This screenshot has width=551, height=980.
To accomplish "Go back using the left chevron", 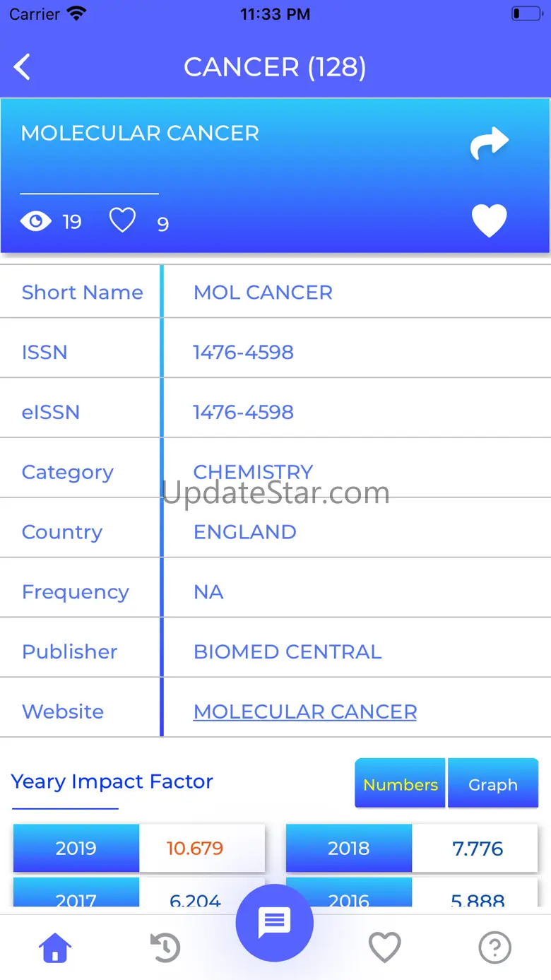I will click(22, 67).
